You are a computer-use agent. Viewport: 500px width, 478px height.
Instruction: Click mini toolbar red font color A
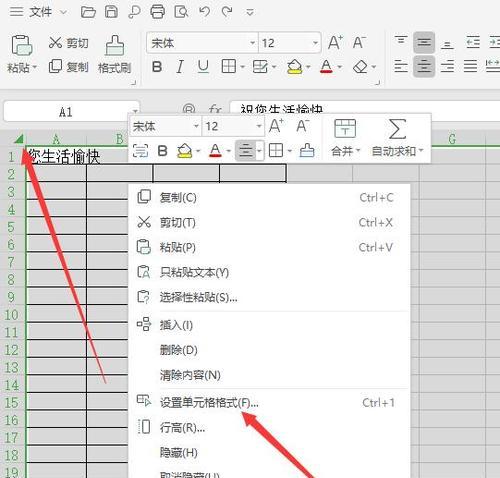tap(215, 151)
